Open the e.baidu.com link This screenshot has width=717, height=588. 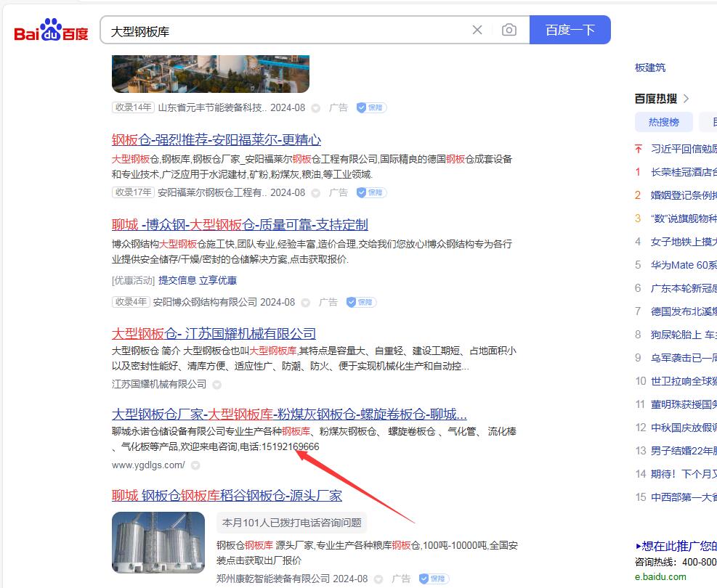(x=660, y=576)
